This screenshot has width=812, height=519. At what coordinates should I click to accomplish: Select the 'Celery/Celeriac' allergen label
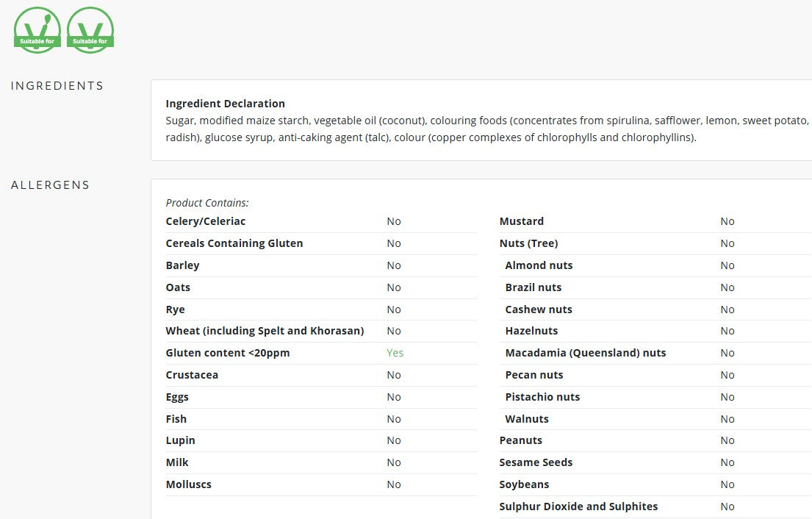pos(206,221)
